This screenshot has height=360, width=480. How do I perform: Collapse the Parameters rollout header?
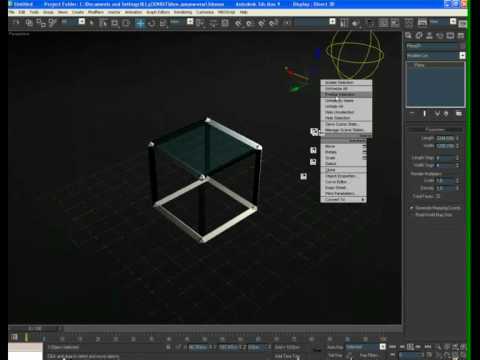click(x=435, y=129)
